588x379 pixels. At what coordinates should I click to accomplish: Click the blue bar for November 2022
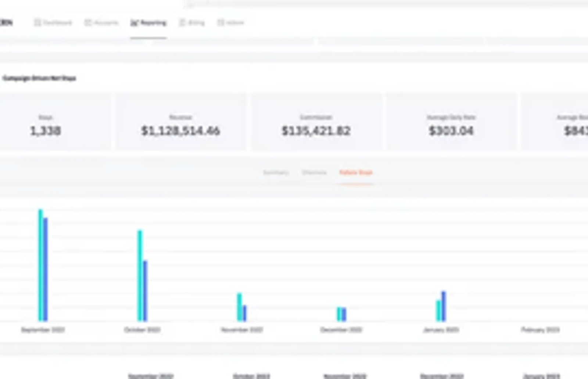point(244,313)
